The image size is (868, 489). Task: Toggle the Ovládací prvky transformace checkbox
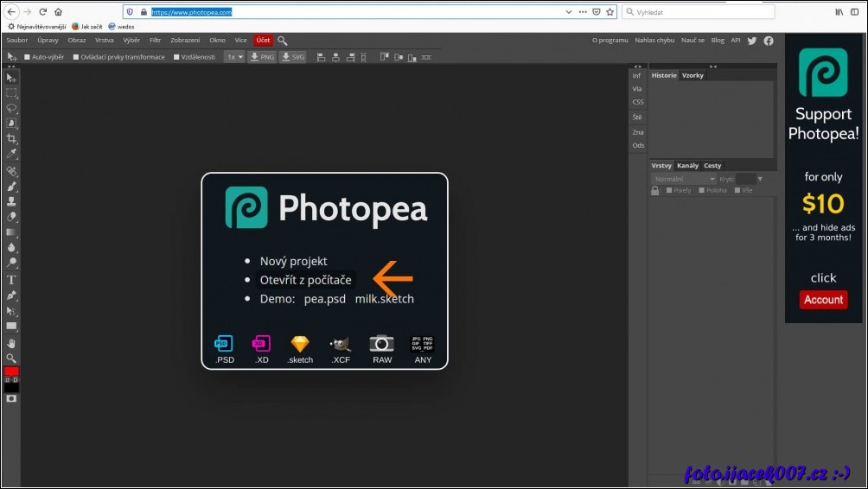[x=76, y=57]
